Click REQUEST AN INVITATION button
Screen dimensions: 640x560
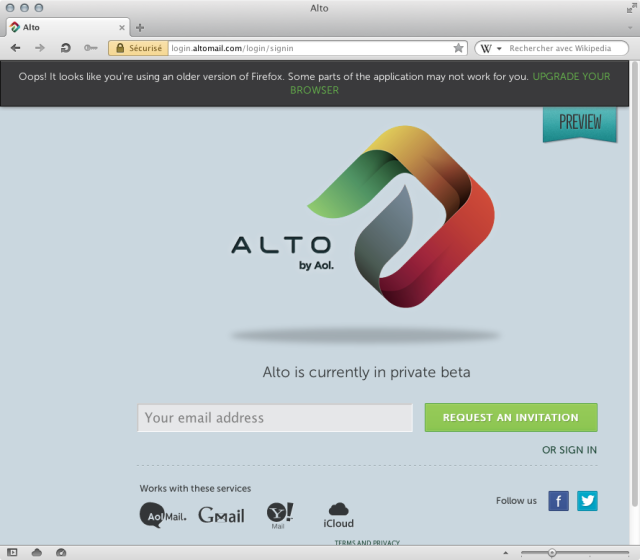(x=511, y=418)
